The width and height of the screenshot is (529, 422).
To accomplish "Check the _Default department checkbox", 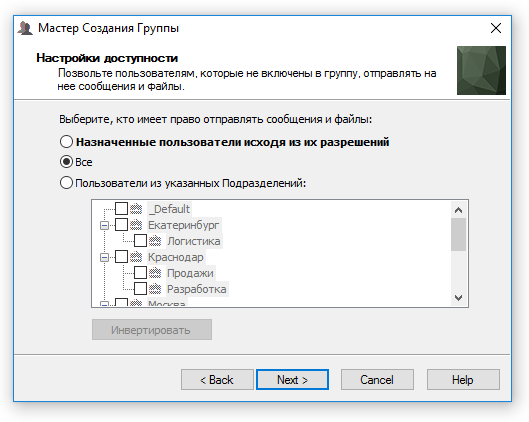I will 121,208.
